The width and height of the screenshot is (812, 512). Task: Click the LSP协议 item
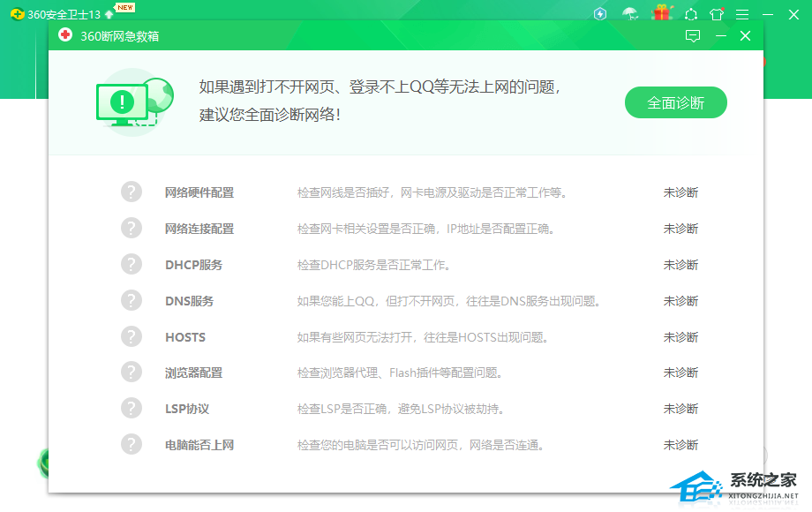tap(187, 409)
